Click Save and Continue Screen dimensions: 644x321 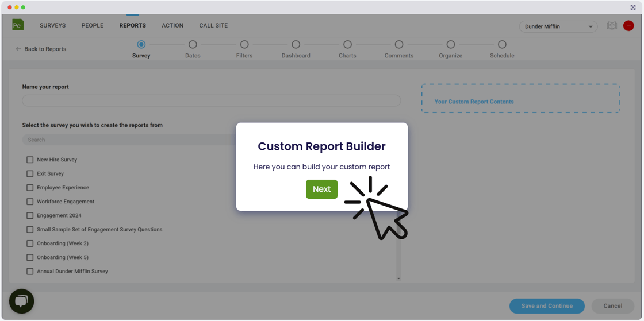547,306
